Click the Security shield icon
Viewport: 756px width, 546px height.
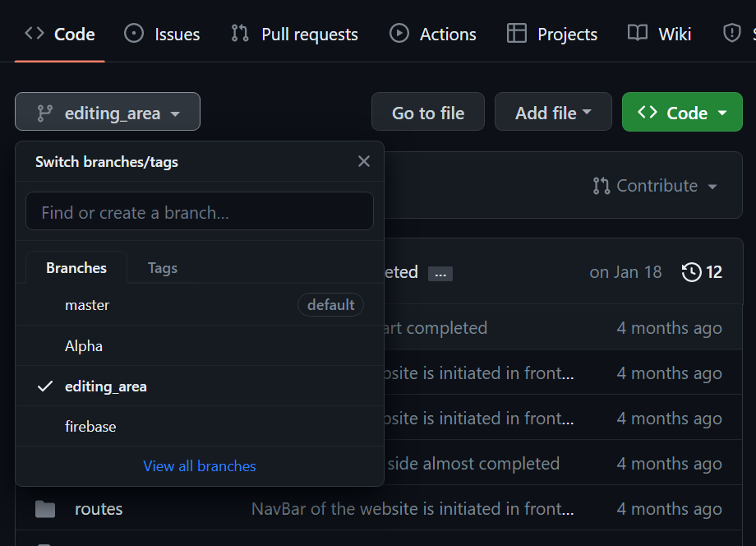pyautogui.click(x=731, y=34)
